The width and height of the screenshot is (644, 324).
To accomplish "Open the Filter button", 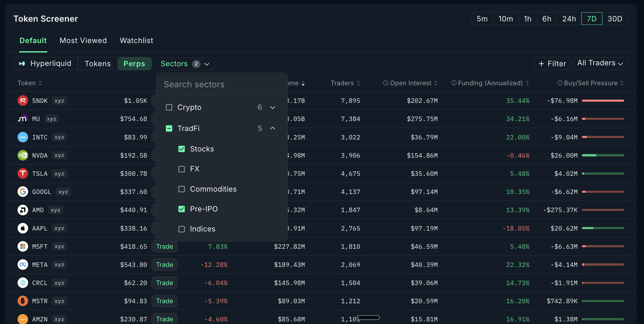I will pyautogui.click(x=552, y=64).
